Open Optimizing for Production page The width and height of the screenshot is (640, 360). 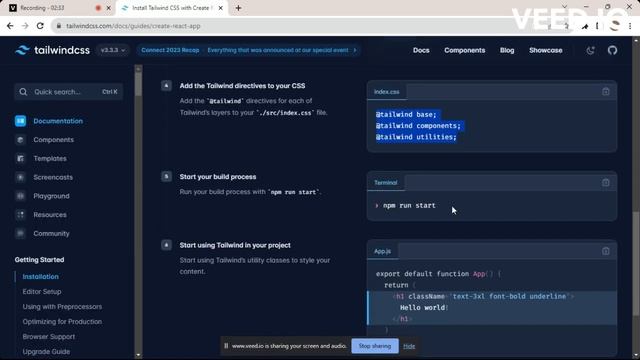pyautogui.click(x=62, y=322)
